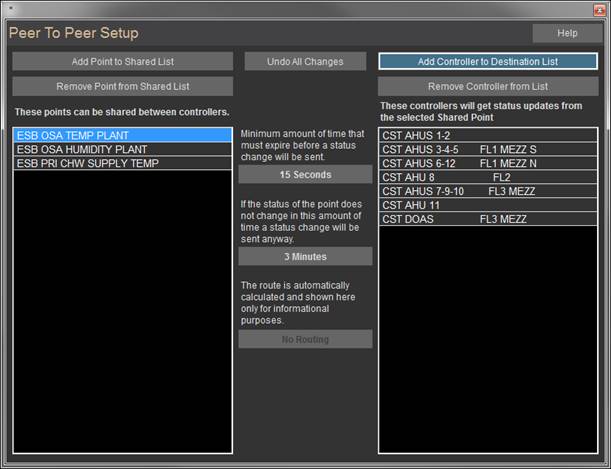Select CST AHU 11 controller

pos(487,205)
